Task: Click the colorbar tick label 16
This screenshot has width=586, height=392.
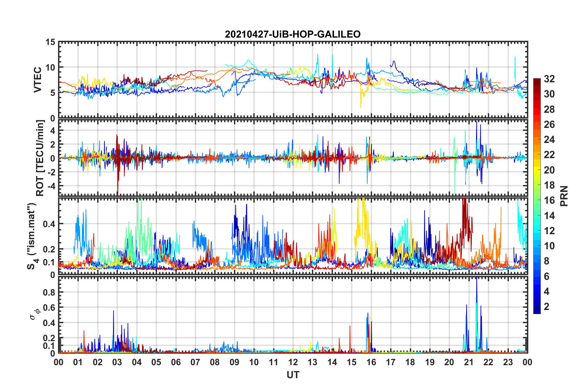Action: [x=549, y=200]
